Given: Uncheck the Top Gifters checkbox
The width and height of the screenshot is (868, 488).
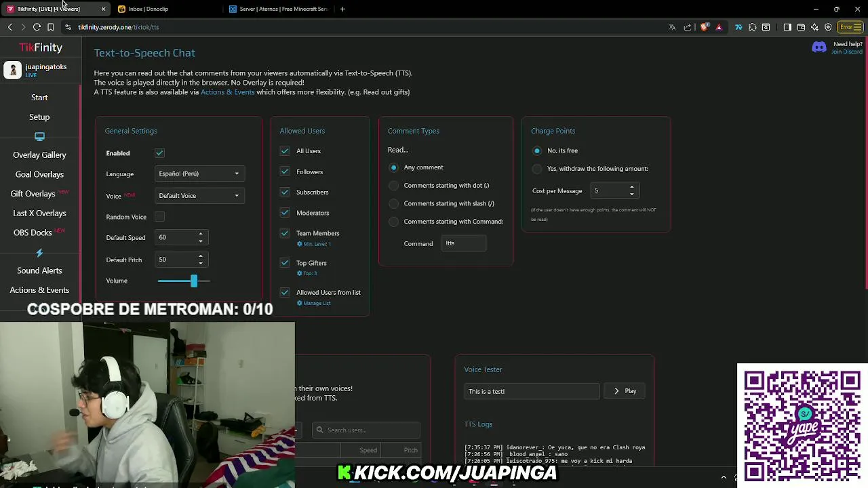Looking at the screenshot, I should [x=285, y=263].
